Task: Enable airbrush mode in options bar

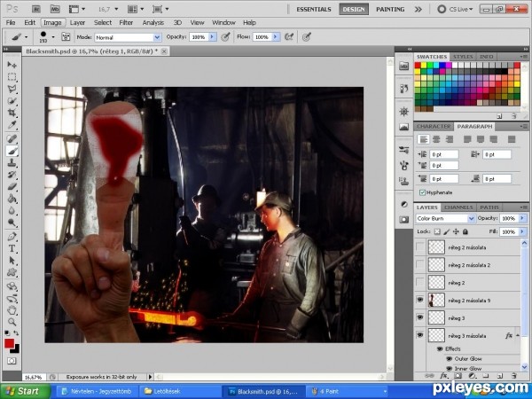Action: pos(289,36)
